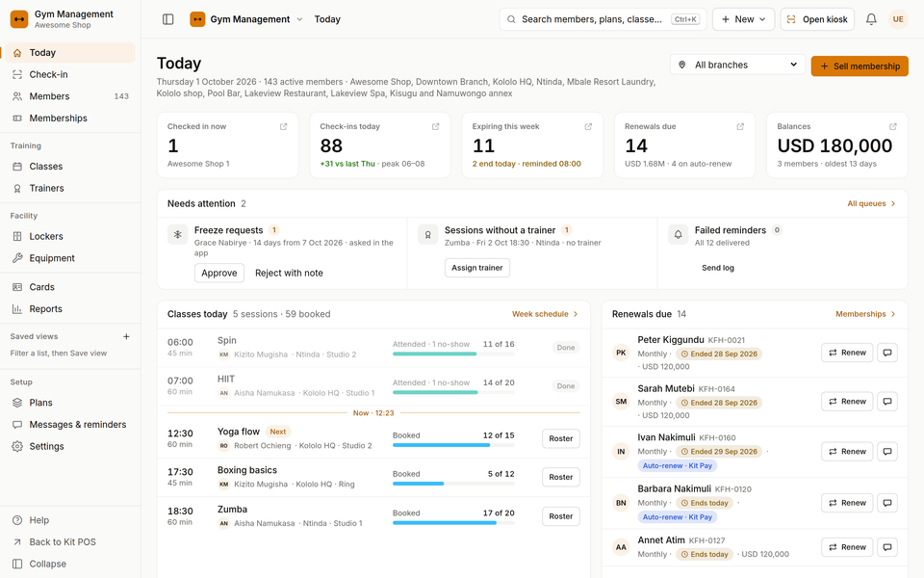Collapse the sidebar

70,564
